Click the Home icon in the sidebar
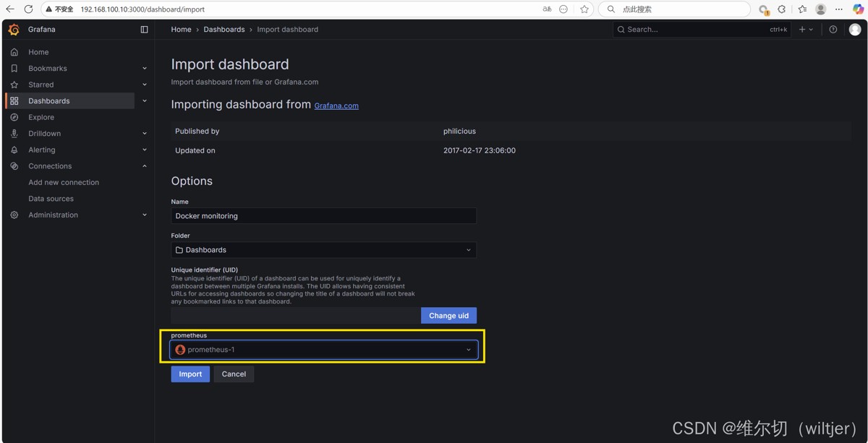This screenshot has width=868, height=443. pyautogui.click(x=14, y=52)
